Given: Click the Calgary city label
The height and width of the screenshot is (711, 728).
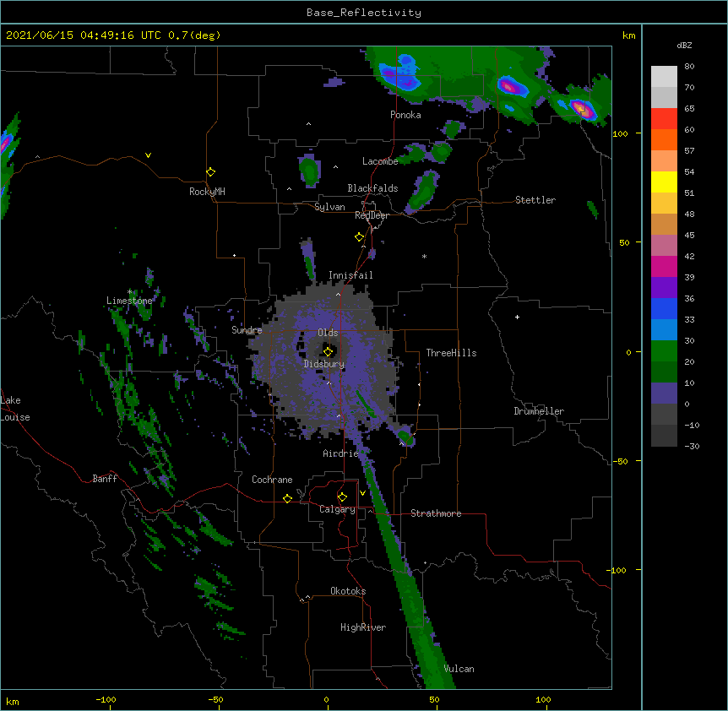Looking at the screenshot, I should click(337, 509).
